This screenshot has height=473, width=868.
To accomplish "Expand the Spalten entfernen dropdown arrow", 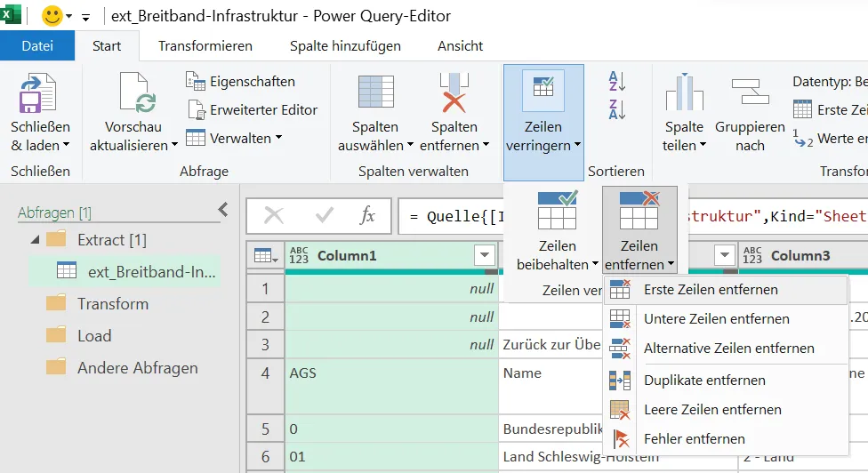I will pyautogui.click(x=486, y=145).
